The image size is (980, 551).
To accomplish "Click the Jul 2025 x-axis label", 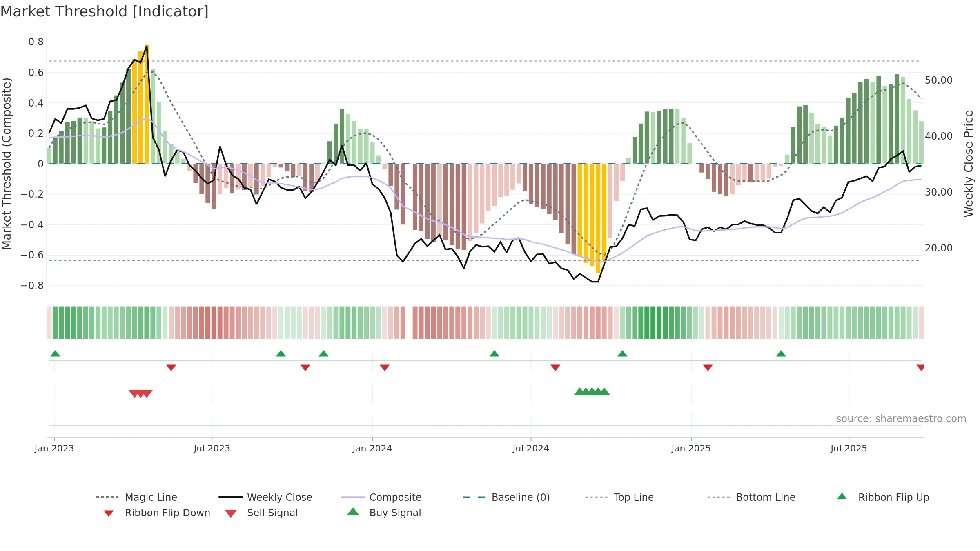I will click(x=849, y=449).
